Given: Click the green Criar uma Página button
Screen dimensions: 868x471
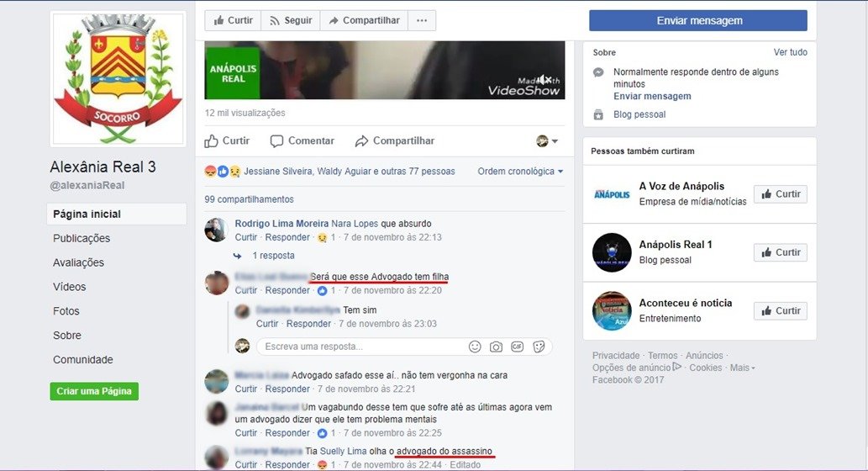Looking at the screenshot, I should point(94,391).
